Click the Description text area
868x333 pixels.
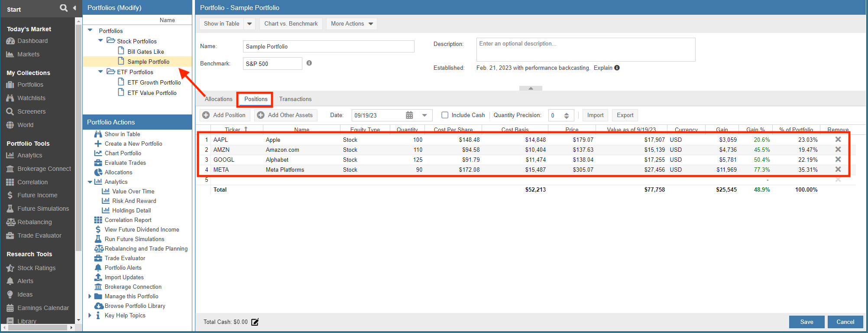point(586,49)
